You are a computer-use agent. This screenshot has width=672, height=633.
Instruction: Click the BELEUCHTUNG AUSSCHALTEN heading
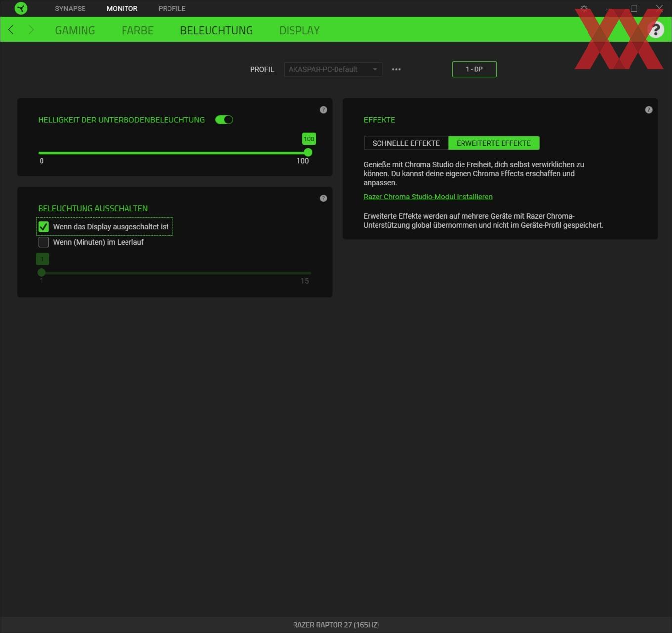click(93, 208)
